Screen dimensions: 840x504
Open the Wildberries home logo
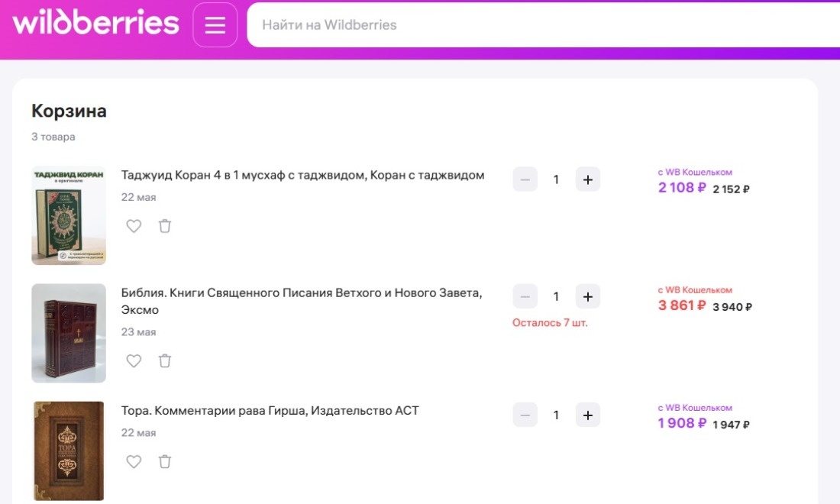point(96,22)
